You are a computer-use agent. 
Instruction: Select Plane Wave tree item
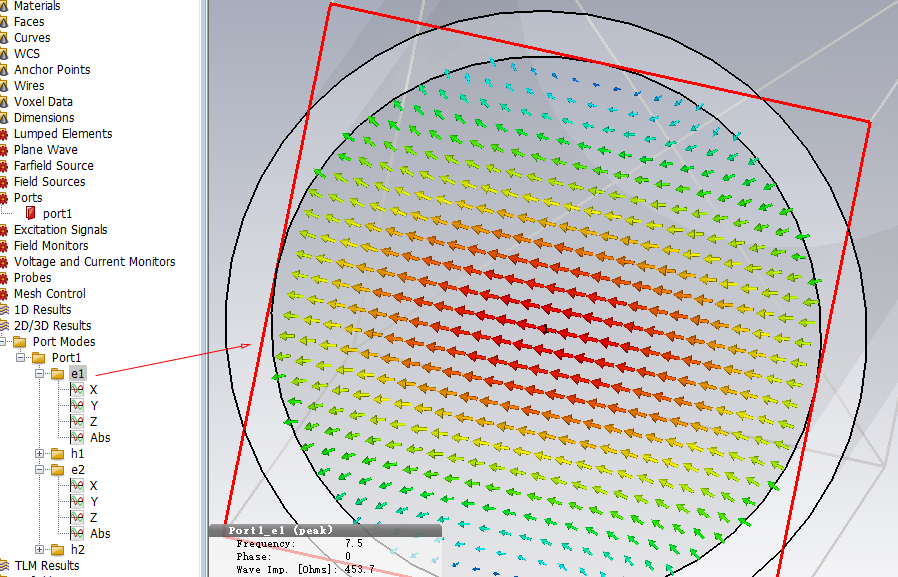46,150
